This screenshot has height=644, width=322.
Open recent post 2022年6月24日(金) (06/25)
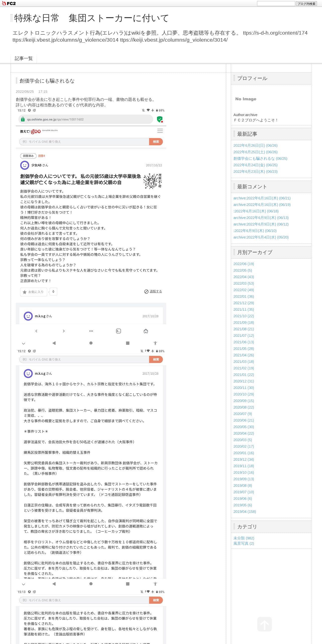click(255, 165)
